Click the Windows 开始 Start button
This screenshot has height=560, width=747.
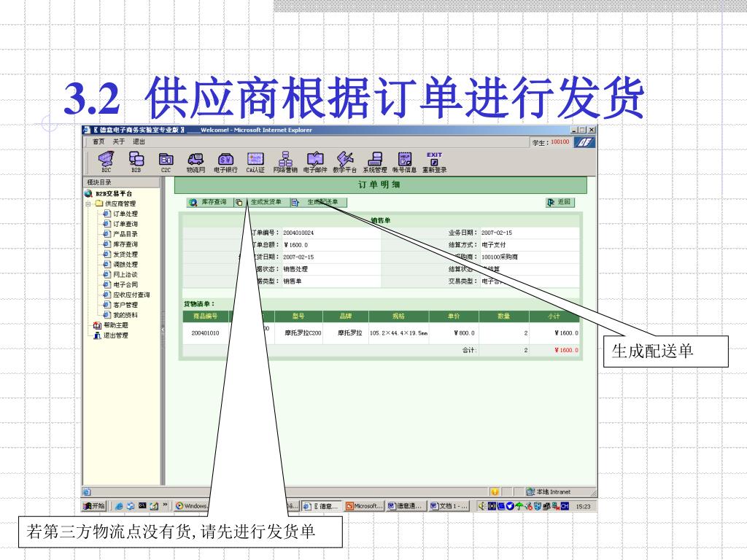point(94,506)
